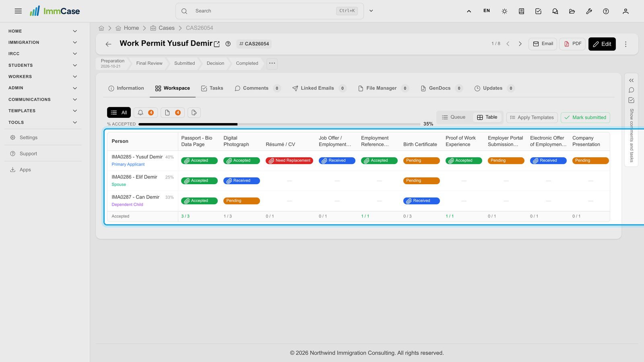Export the case as PDF
Screen dimensions: 644x362
tap(572, 44)
